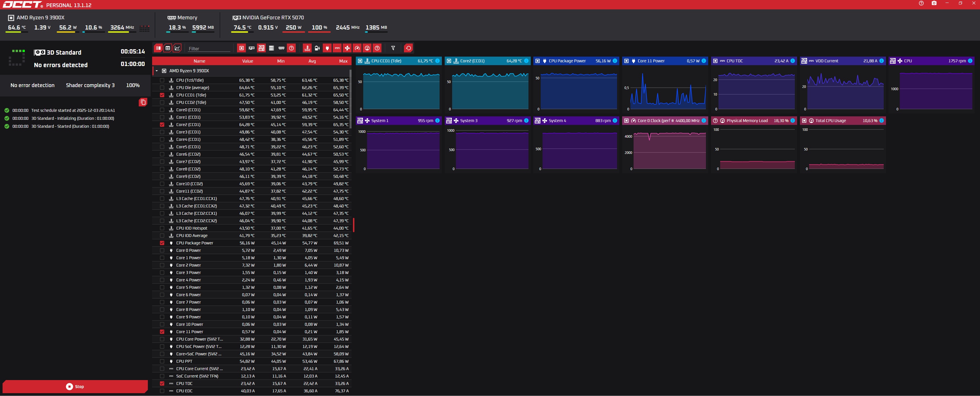Uncheck the CPU TDC checkbox

162,383
